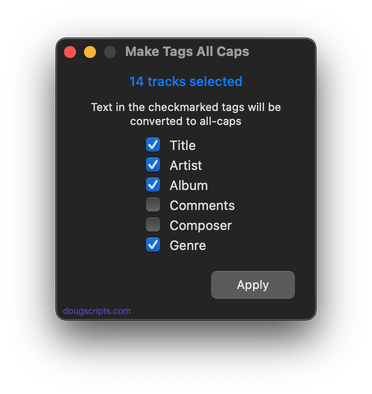Click the "Title" label text
This screenshot has width=372, height=394.
[183, 145]
